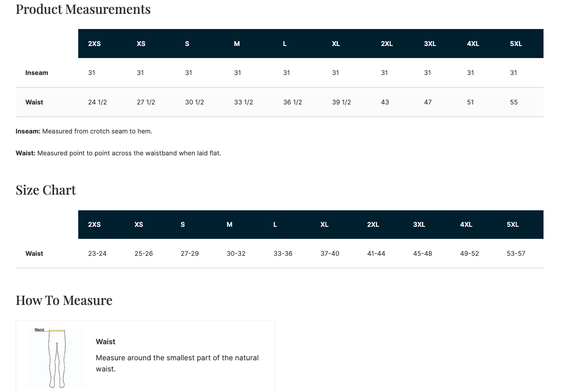Select the 3XL header in Product Measurements table
This screenshot has width=569, height=392.
430,44
